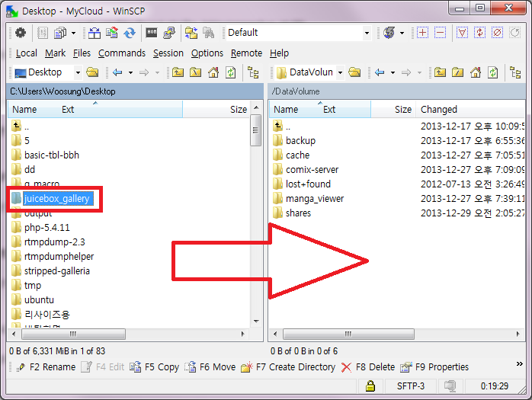Toggle local directory tree view
The width and height of the screenshot is (532, 400).
(x=253, y=72)
